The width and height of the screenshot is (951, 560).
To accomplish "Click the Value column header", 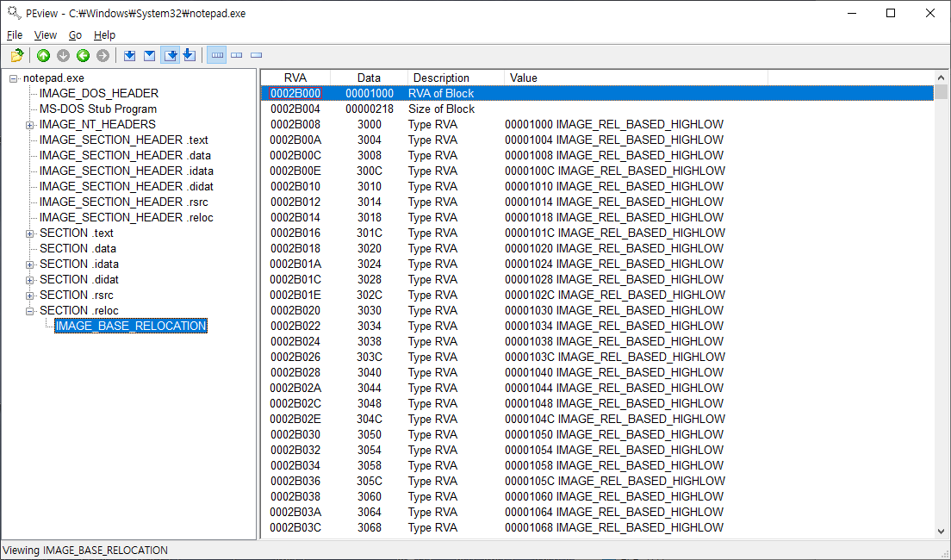I will [636, 78].
